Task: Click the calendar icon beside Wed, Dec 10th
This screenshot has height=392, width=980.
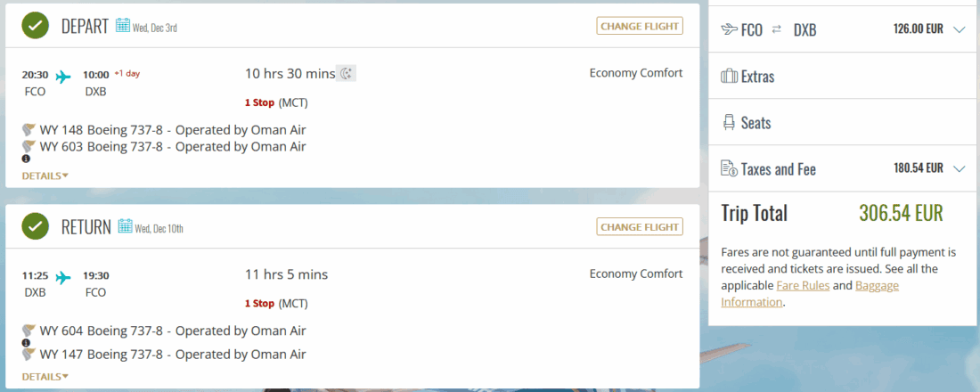Action: point(126,226)
